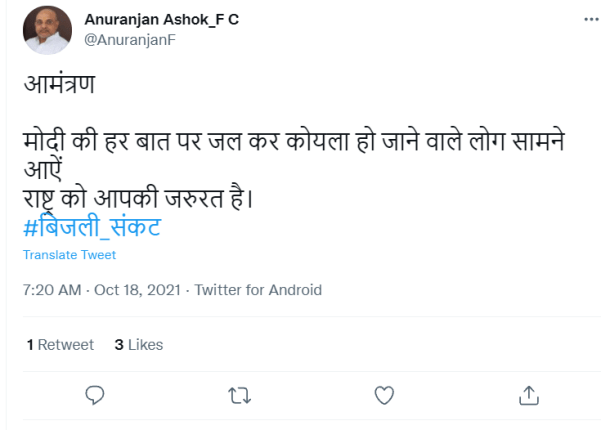This screenshot has height=430, width=610.
Task: Click the 7:20 AM timestamp
Action: pos(51,290)
